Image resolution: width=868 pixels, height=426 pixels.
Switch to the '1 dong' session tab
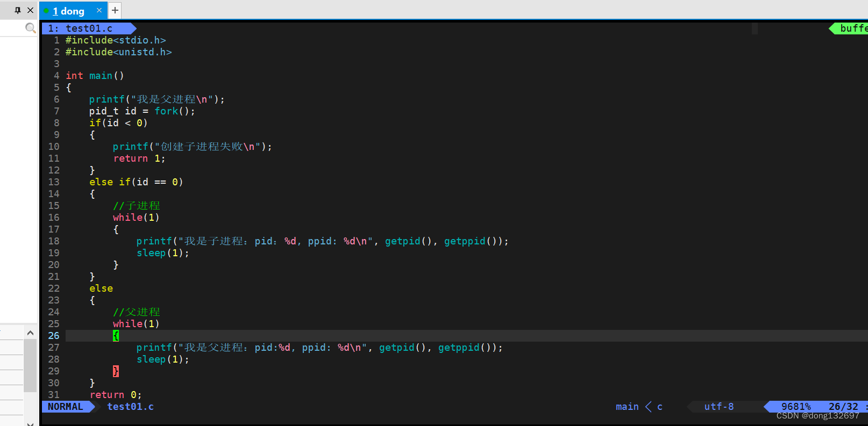click(x=68, y=11)
